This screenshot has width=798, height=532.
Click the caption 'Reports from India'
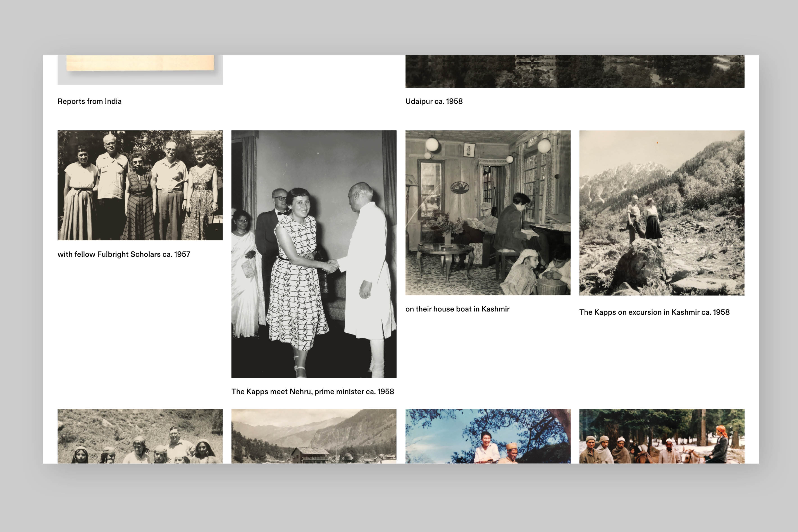point(90,101)
